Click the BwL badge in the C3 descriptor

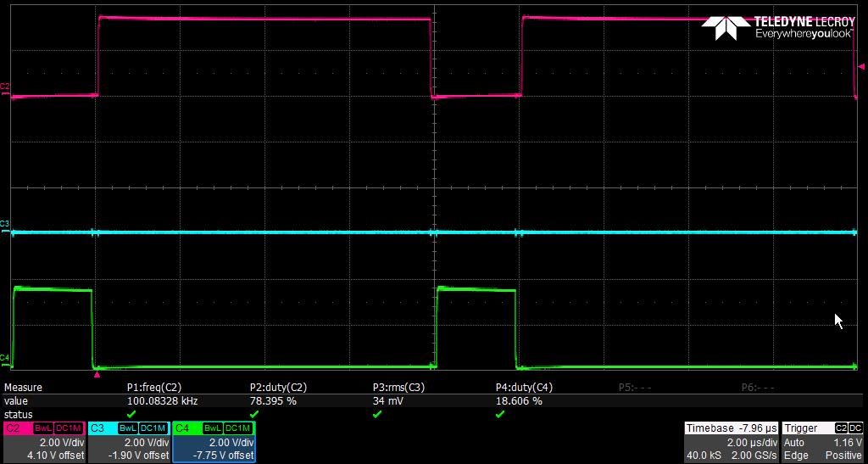point(128,428)
